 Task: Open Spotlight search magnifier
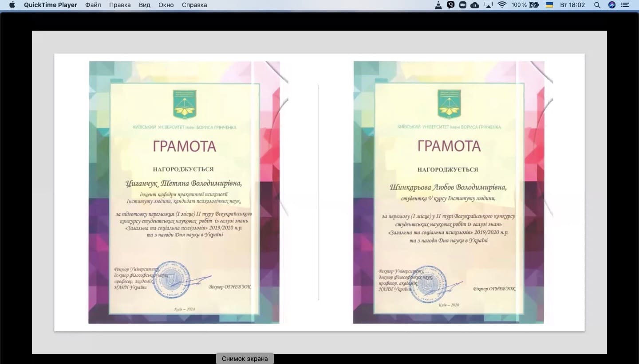[x=597, y=5]
